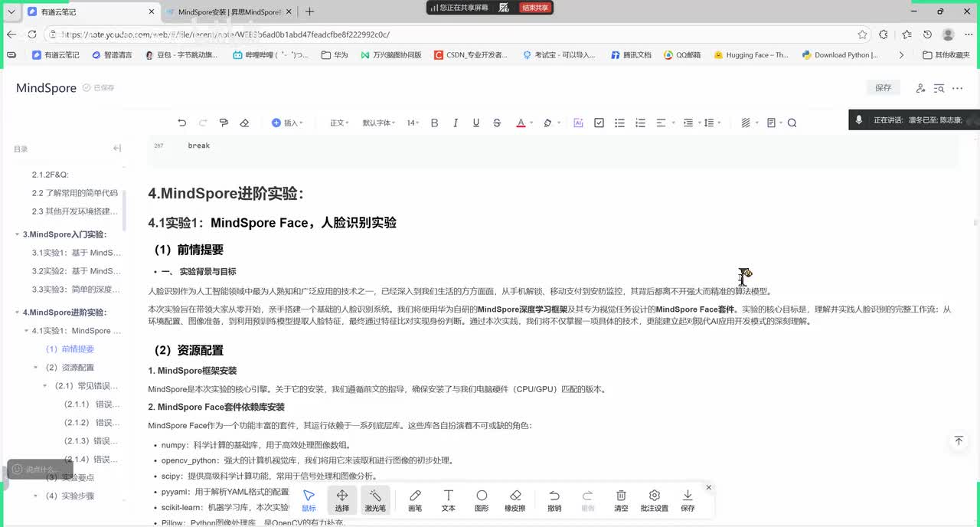980x527 pixels.
Task: Collapse 4.MindSpore进阶实验 in outline
Action: coord(18,313)
